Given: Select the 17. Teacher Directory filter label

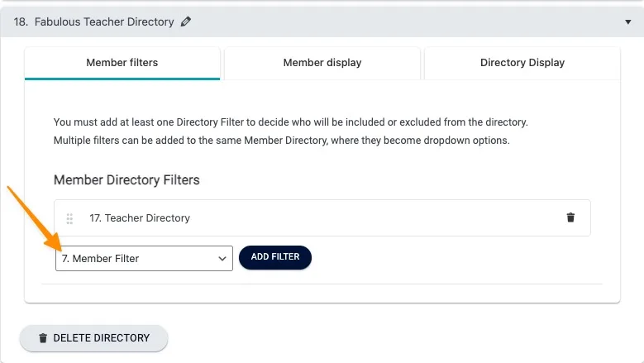Looking at the screenshot, I should click(x=140, y=218).
